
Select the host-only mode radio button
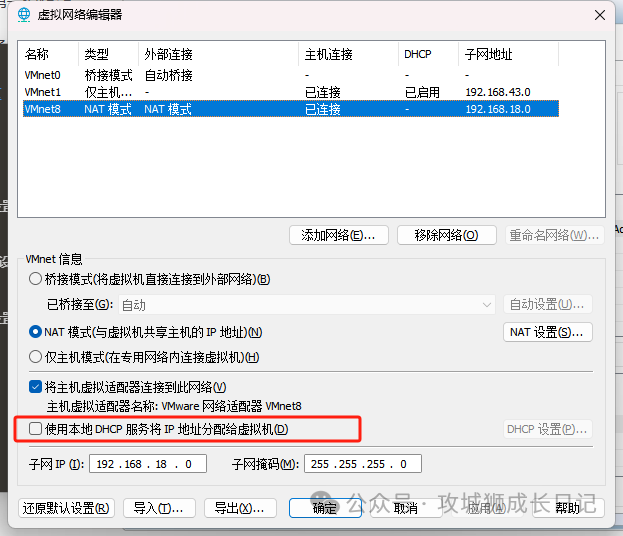click(35, 357)
